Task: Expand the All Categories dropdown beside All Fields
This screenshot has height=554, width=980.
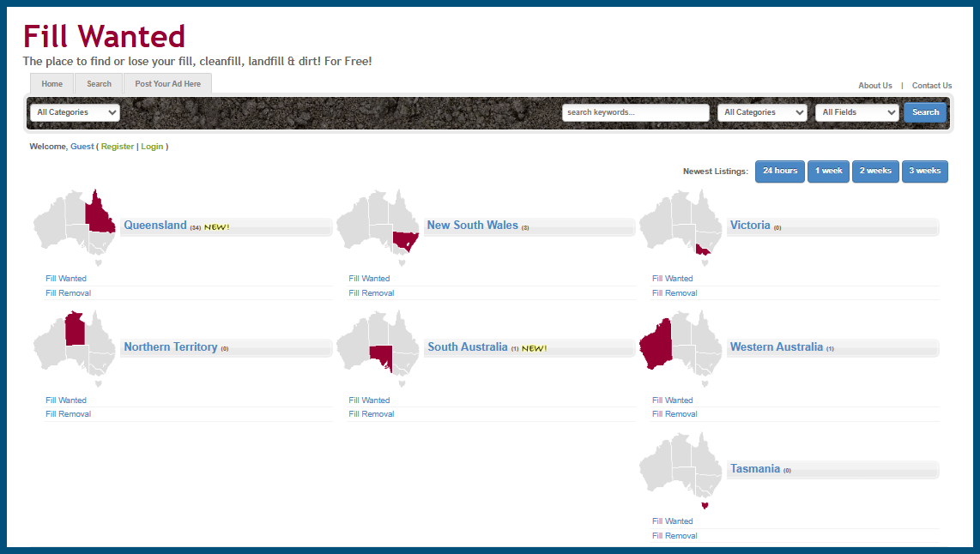Action: point(762,112)
